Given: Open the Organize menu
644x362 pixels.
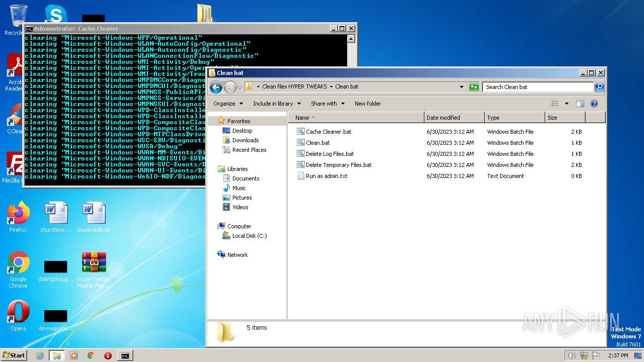Looking at the screenshot, I should click(228, 104).
